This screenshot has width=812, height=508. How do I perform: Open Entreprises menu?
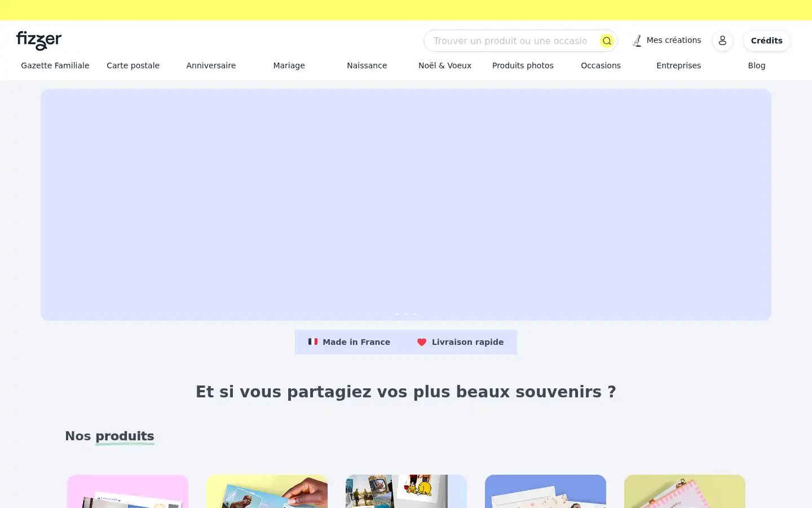click(678, 65)
